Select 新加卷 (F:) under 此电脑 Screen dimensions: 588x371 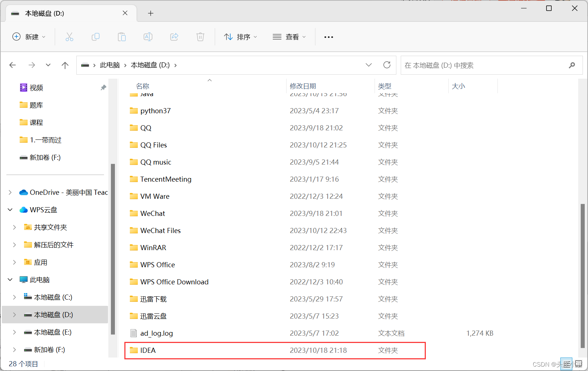[x=49, y=350]
